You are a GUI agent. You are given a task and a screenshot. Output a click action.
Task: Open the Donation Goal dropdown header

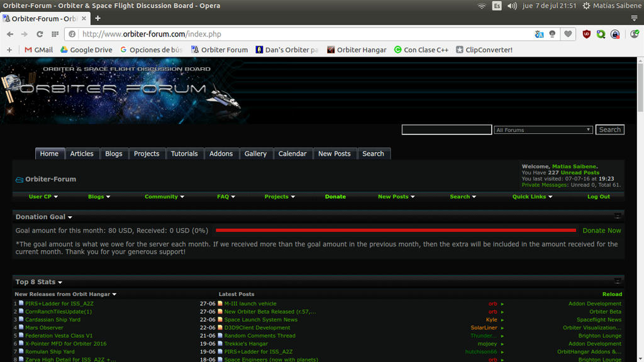pos(43,217)
